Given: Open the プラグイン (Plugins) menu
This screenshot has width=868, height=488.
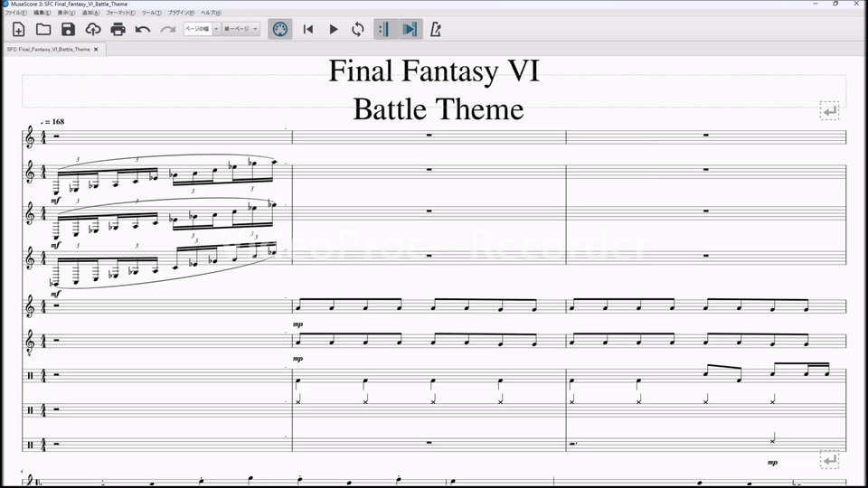Looking at the screenshot, I should [182, 12].
